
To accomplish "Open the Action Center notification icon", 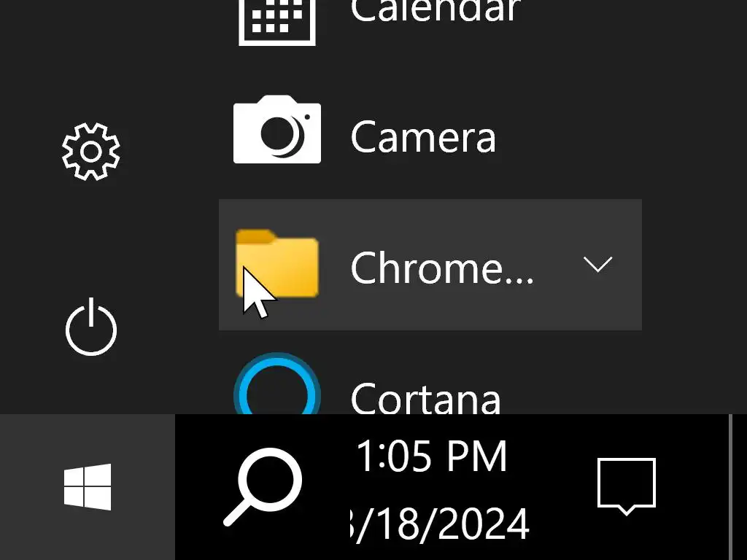I will 627,486.
